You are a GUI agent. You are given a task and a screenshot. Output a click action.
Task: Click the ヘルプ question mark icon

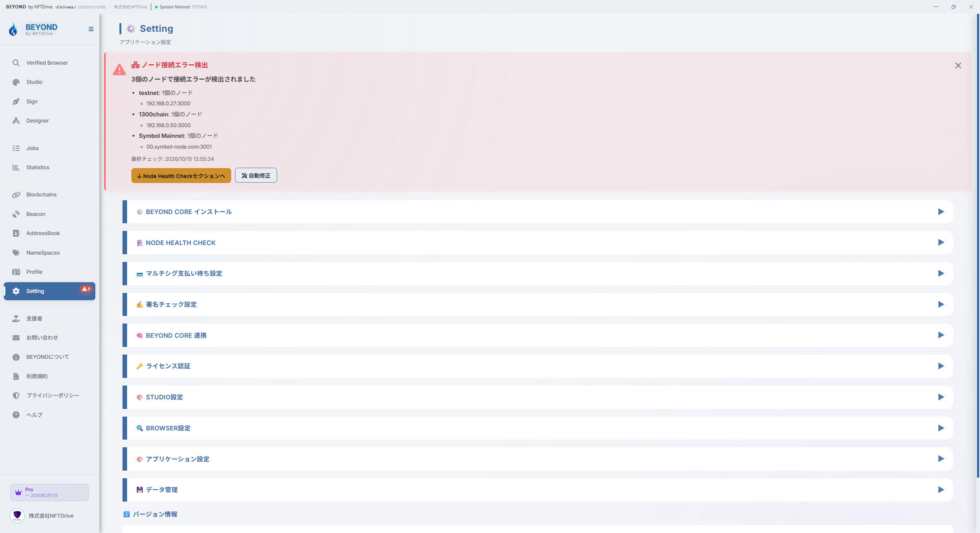coord(16,415)
